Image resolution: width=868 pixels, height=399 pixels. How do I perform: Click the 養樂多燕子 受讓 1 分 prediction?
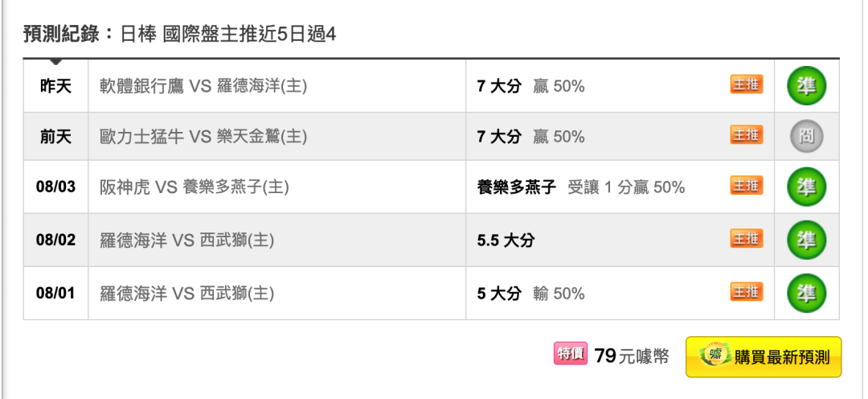point(581,187)
